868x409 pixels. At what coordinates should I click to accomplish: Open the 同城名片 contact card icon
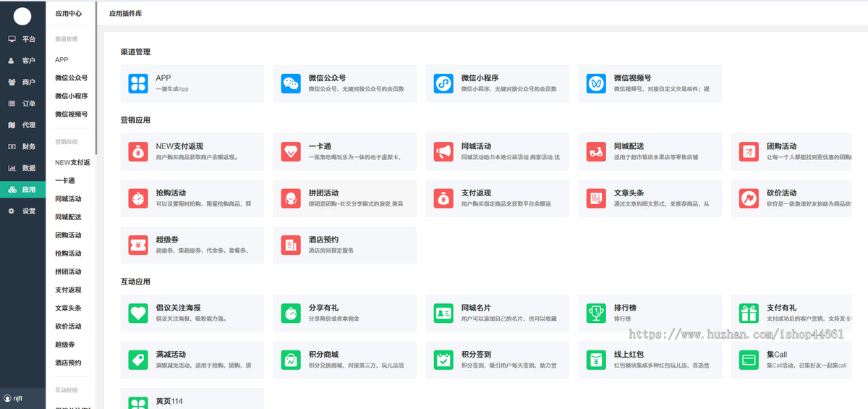coord(443,313)
